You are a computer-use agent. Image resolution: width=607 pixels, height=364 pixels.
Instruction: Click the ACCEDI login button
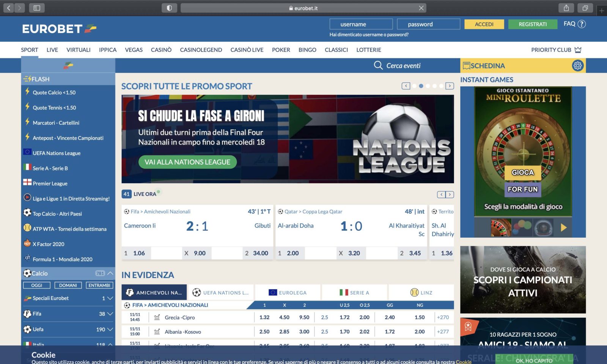click(x=484, y=24)
